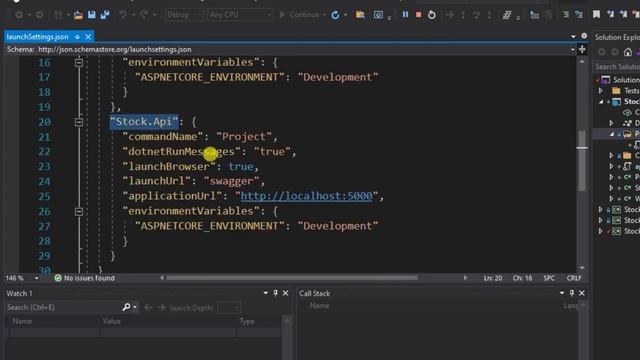Image resolution: width=640 pixels, height=360 pixels.
Task: Open the document tabs overflow dropdown arrow
Action: (573, 36)
